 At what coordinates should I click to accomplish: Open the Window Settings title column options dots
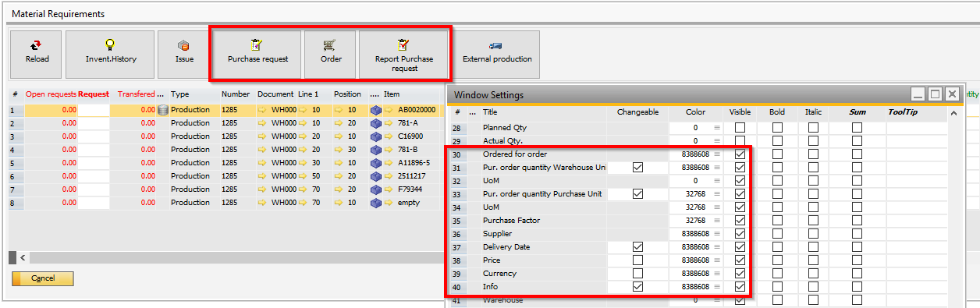pyautogui.click(x=473, y=113)
